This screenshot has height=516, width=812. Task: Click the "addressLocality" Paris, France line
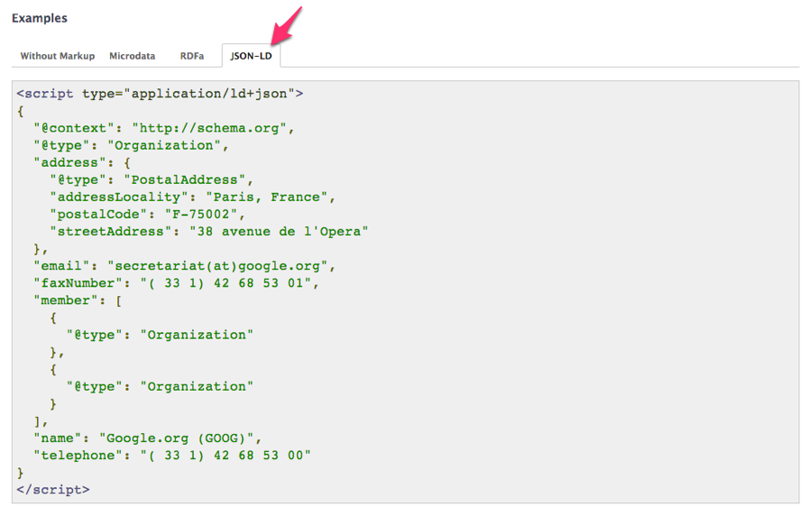coord(193,198)
